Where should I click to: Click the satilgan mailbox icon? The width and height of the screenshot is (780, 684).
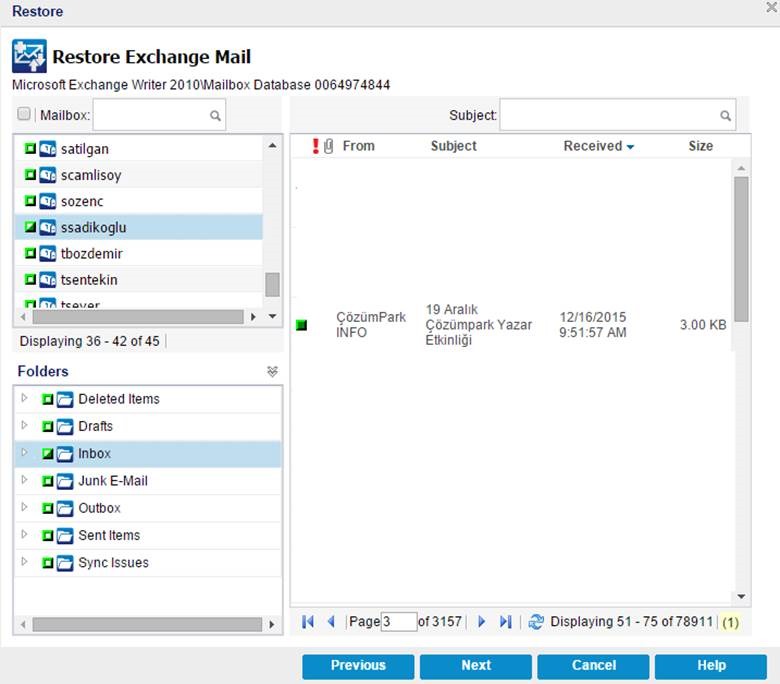48,148
